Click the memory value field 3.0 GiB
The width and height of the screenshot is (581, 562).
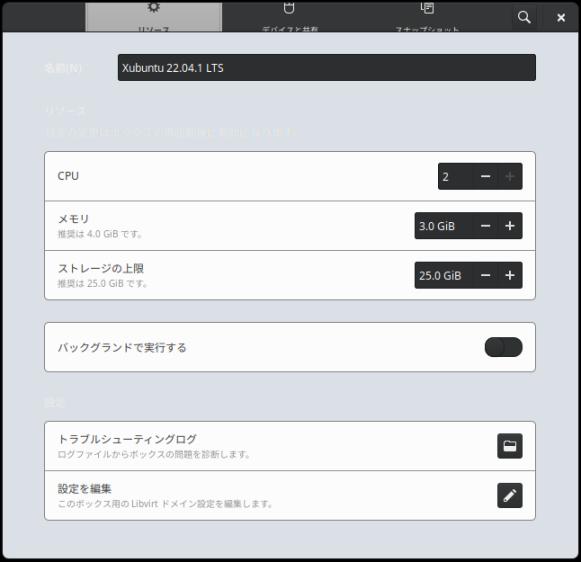click(444, 226)
